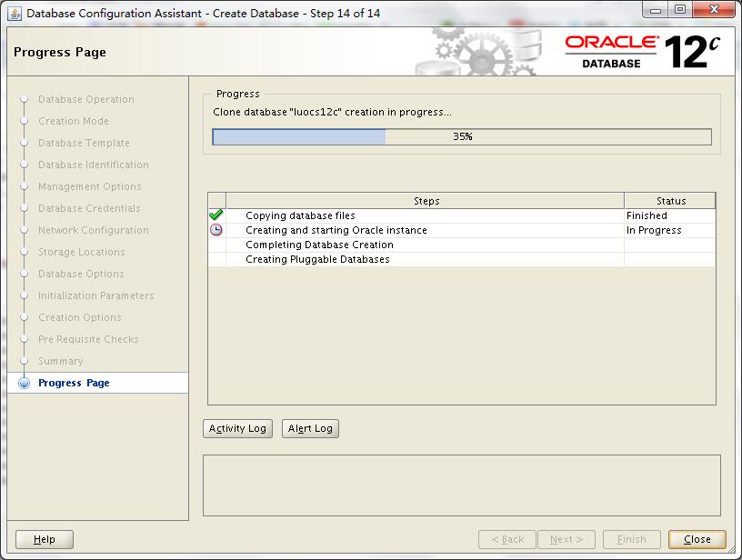742x560 pixels.
Task: Click the disabled Back button
Action: tap(507, 539)
